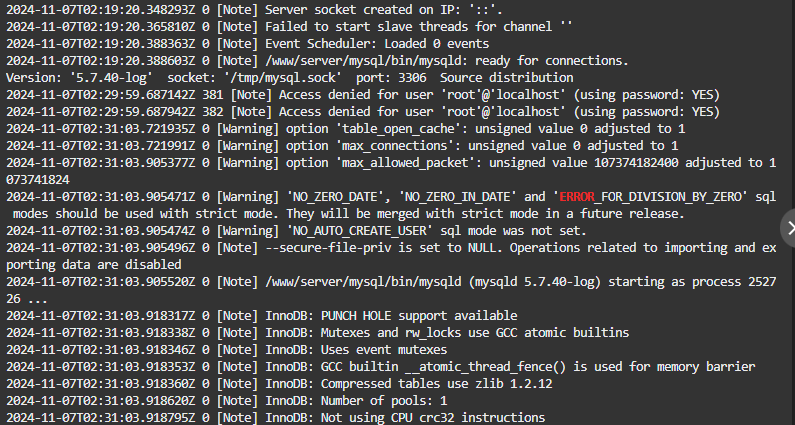The image size is (795, 425).
Task: Select the Access denied entry numbered 382
Action: point(362,111)
